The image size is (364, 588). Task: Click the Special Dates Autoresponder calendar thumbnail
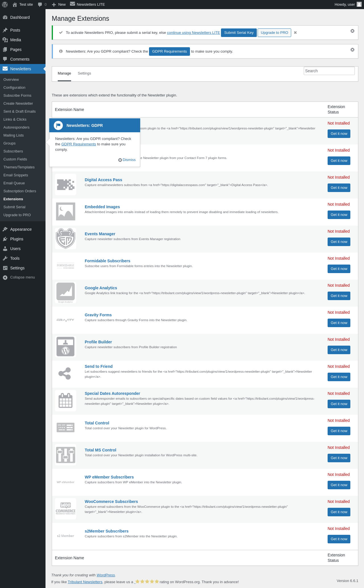point(66,401)
